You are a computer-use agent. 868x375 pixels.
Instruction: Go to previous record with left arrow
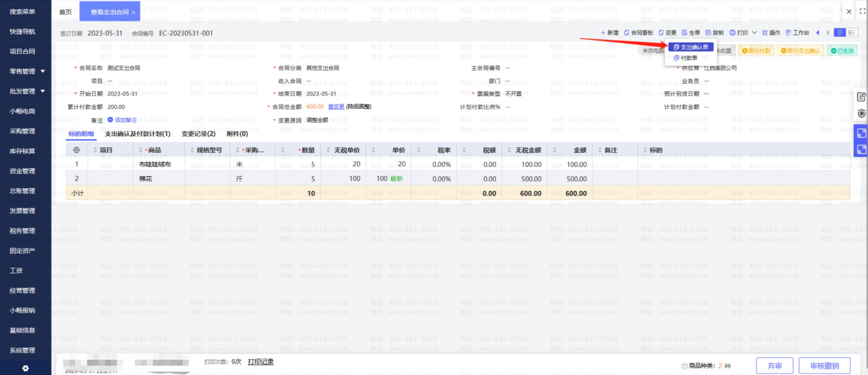pos(817,33)
